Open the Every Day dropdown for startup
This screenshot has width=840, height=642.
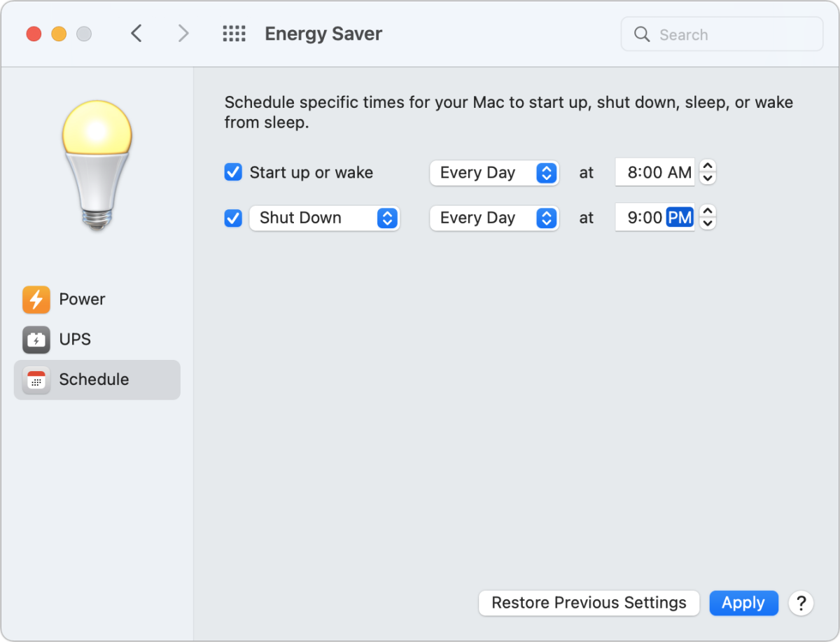tap(494, 172)
